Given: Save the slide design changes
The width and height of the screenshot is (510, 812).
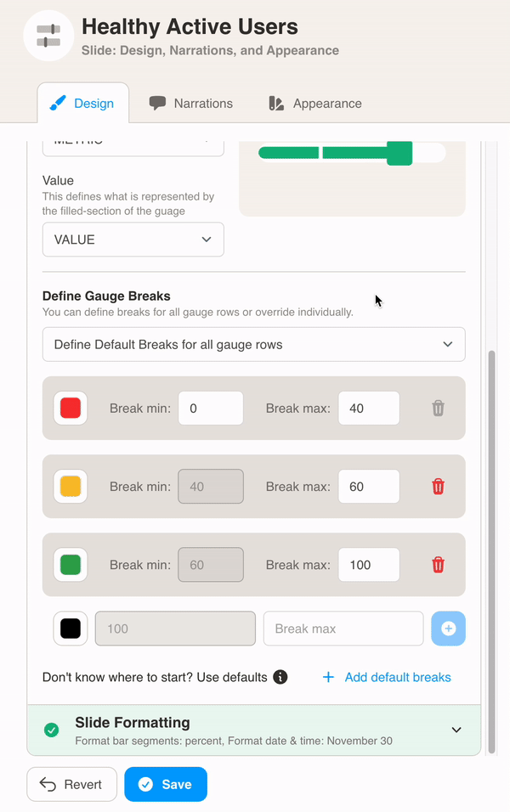Looking at the screenshot, I should coord(165,784).
